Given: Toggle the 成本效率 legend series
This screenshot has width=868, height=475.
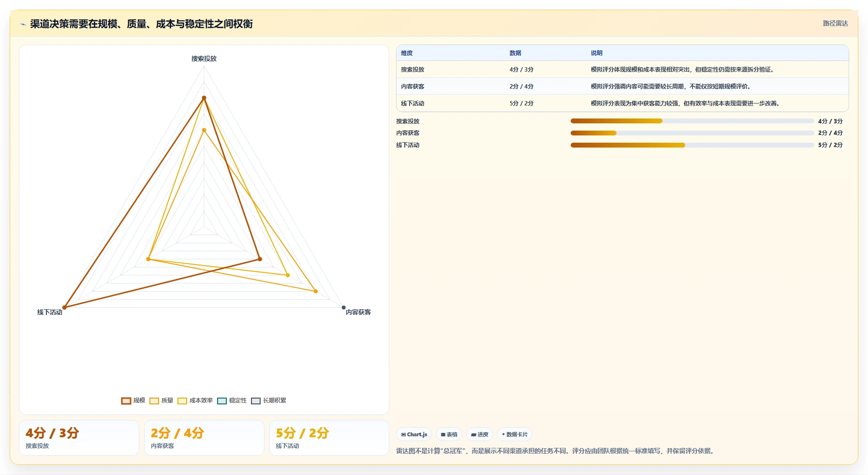Looking at the screenshot, I should (195, 401).
